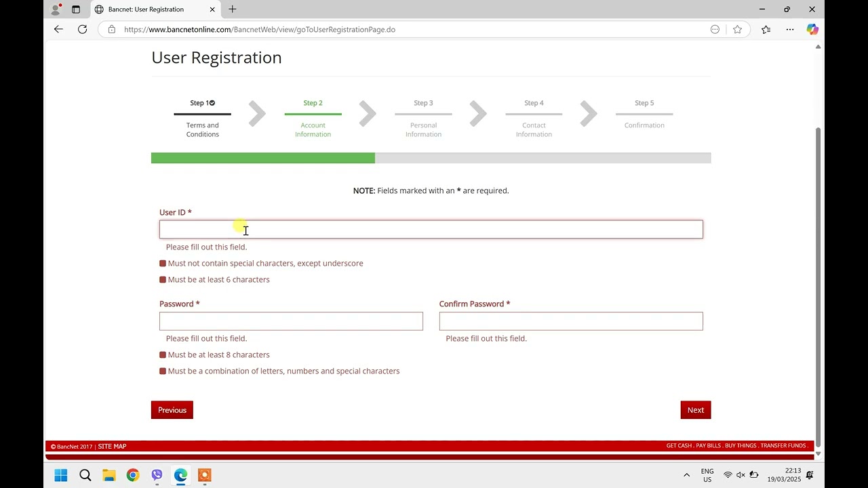Open the SITE MAP footer link
This screenshot has width=868, height=488.
tap(112, 447)
